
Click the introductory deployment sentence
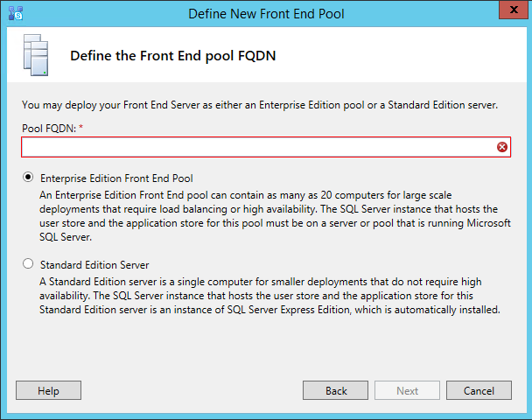pyautogui.click(x=259, y=105)
